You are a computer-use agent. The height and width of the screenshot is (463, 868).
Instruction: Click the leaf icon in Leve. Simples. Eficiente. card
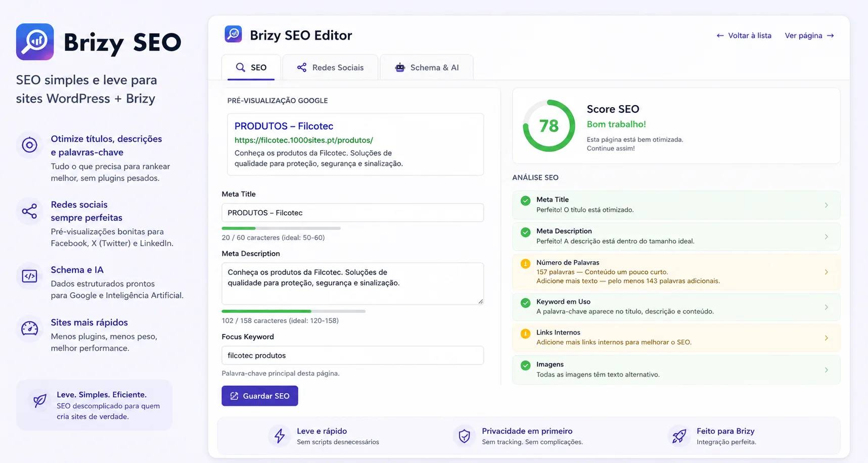pos(39,400)
